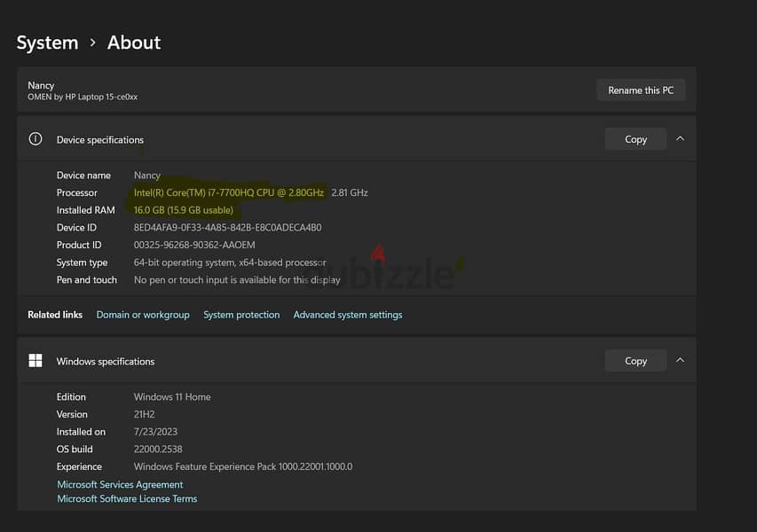Click the OMEN by HP Laptop model text

(x=83, y=97)
